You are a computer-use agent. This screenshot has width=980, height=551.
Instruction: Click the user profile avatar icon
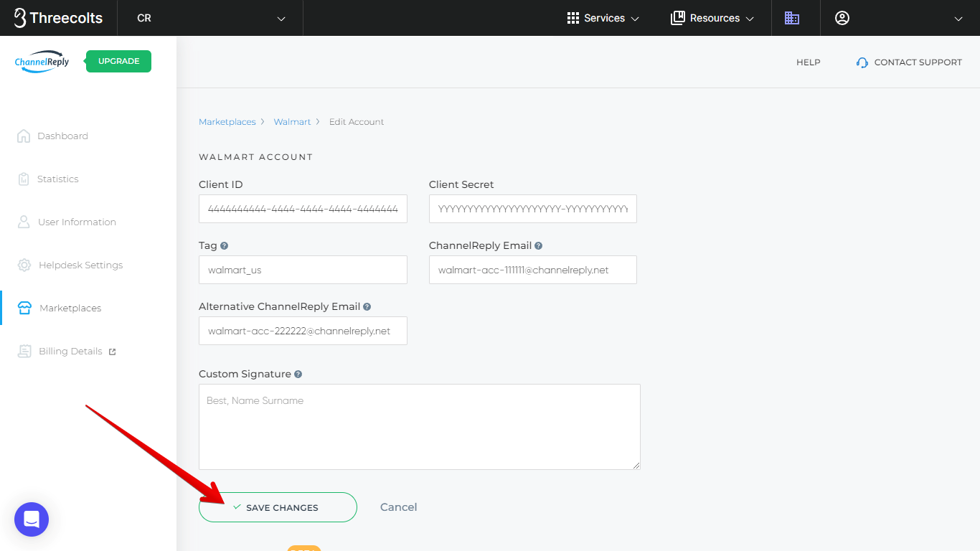842,18
